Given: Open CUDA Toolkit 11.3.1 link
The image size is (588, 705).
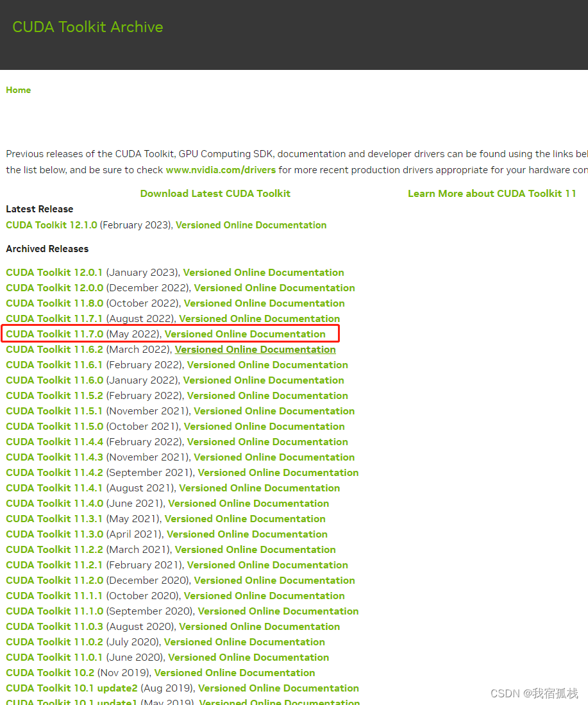Looking at the screenshot, I should pyautogui.click(x=55, y=519).
